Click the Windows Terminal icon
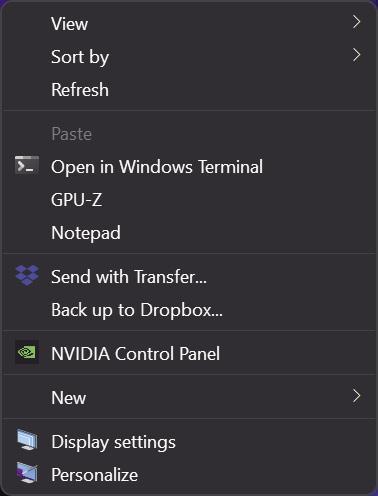The height and width of the screenshot is (496, 378). (x=27, y=165)
